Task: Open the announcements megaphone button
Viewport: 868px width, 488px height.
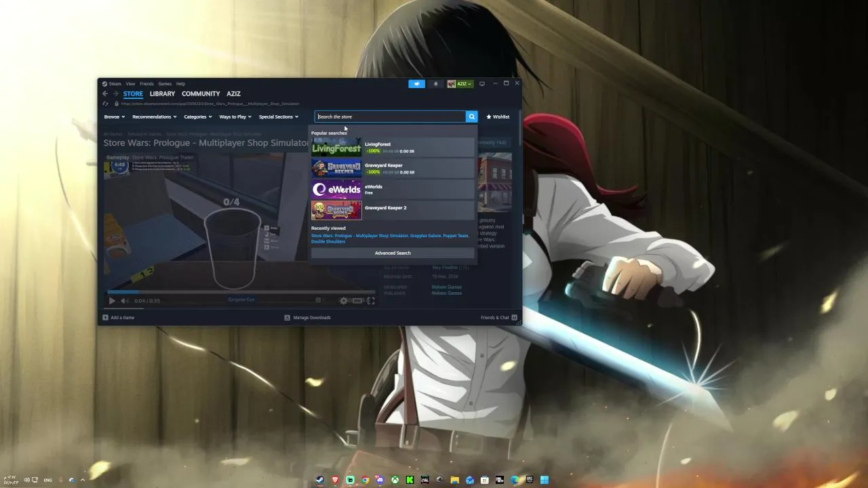Action: pos(416,84)
